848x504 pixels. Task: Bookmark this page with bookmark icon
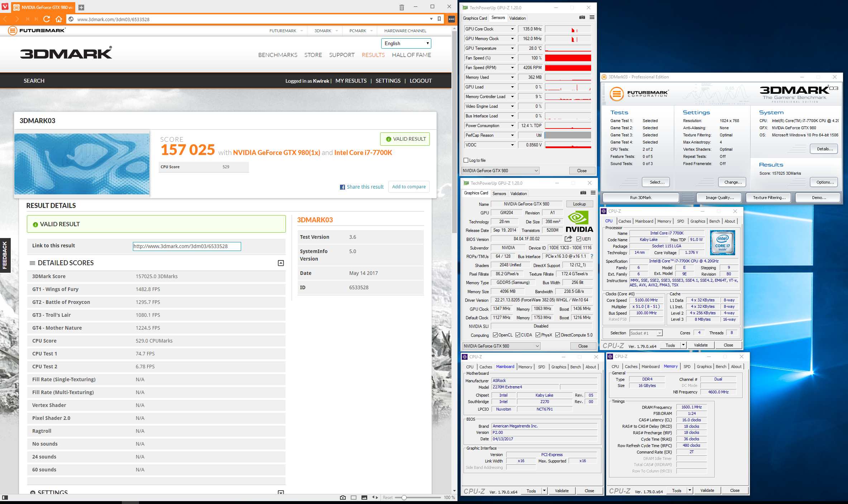click(x=439, y=19)
